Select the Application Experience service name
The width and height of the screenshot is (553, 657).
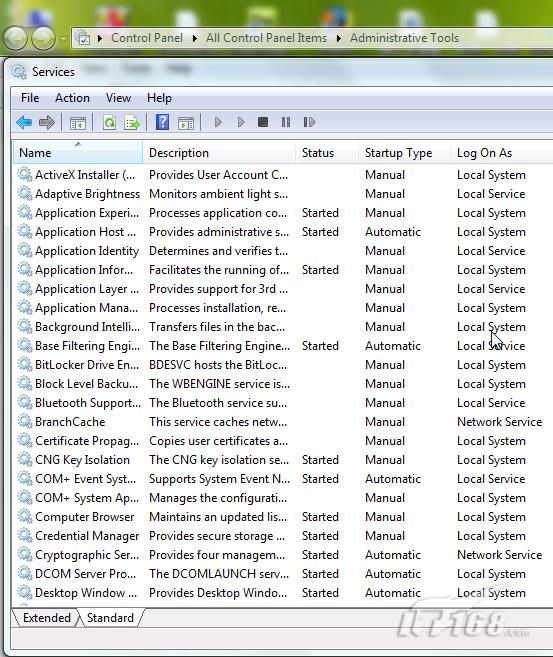pos(87,213)
